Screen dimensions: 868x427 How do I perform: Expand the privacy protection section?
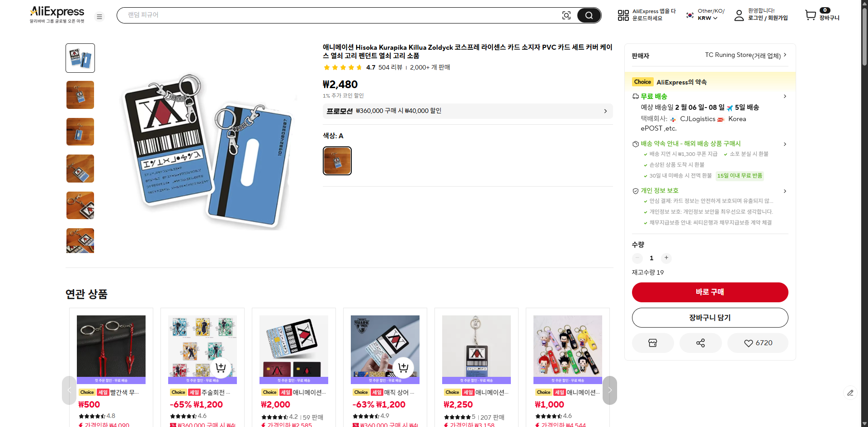[785, 191]
